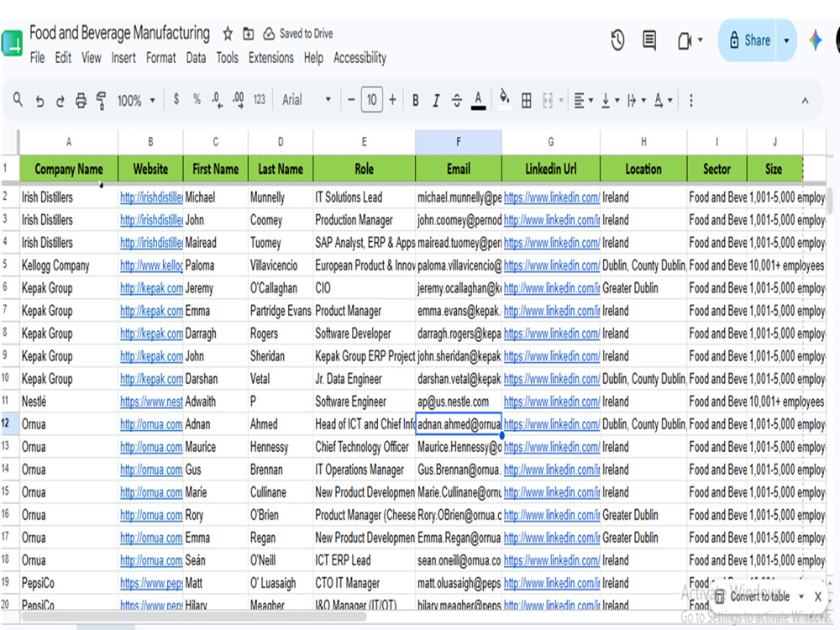The width and height of the screenshot is (840, 630).
Task: Click the vertical scrollbar thumb
Action: point(829,201)
